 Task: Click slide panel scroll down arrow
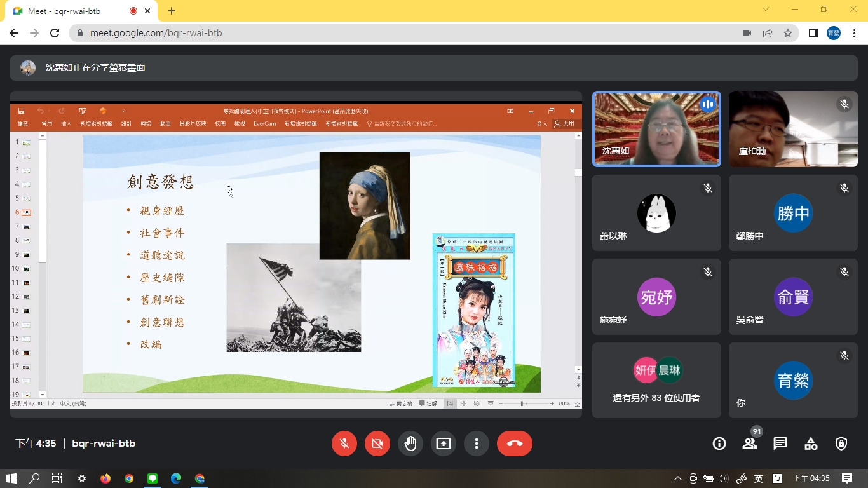tap(43, 395)
